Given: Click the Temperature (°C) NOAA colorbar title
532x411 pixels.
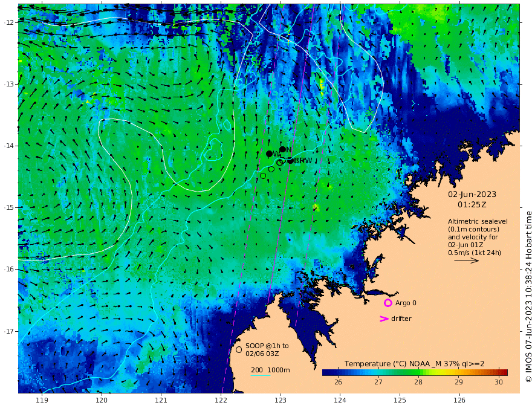Looking at the screenshot, I should [x=414, y=364].
